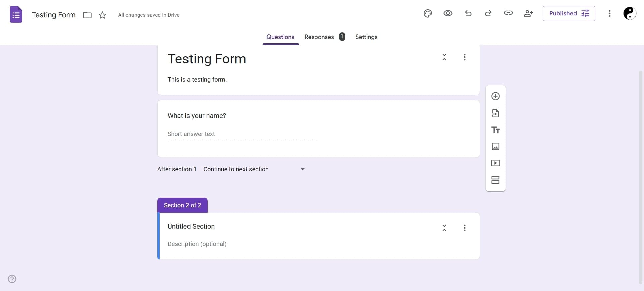Open add collaborators icon
This screenshot has height=291, width=644.
[528, 14]
